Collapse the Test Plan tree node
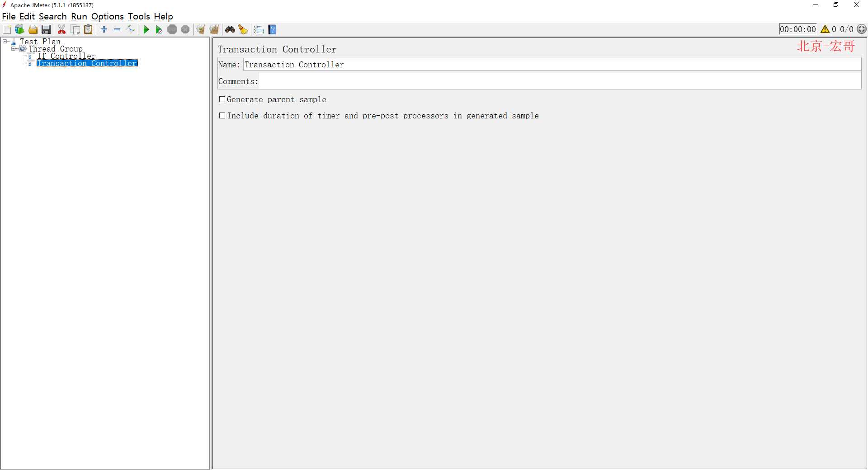868x470 pixels. (5, 42)
